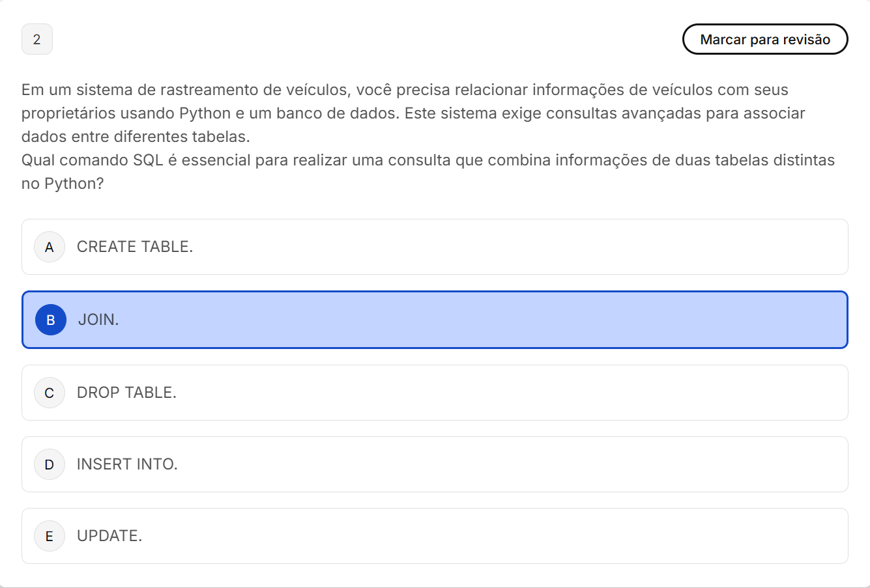Select the letter E circle badge
870x588 pixels.
click(x=50, y=536)
